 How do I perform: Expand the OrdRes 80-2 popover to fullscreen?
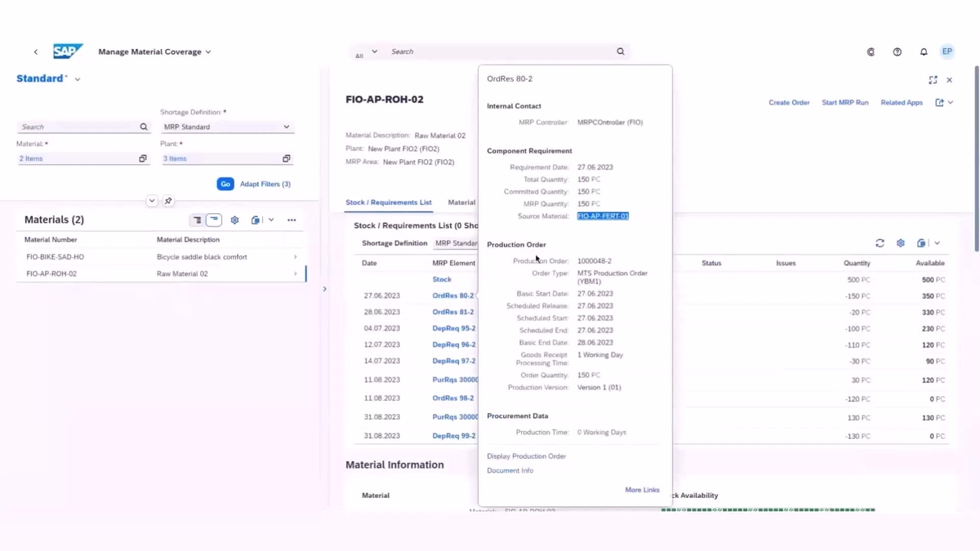[x=933, y=80]
